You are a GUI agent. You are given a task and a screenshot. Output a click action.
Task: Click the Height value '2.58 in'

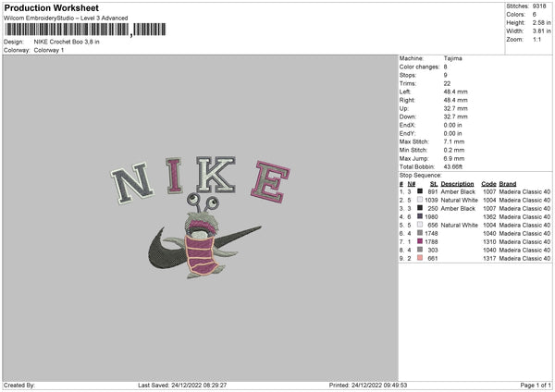(x=541, y=22)
